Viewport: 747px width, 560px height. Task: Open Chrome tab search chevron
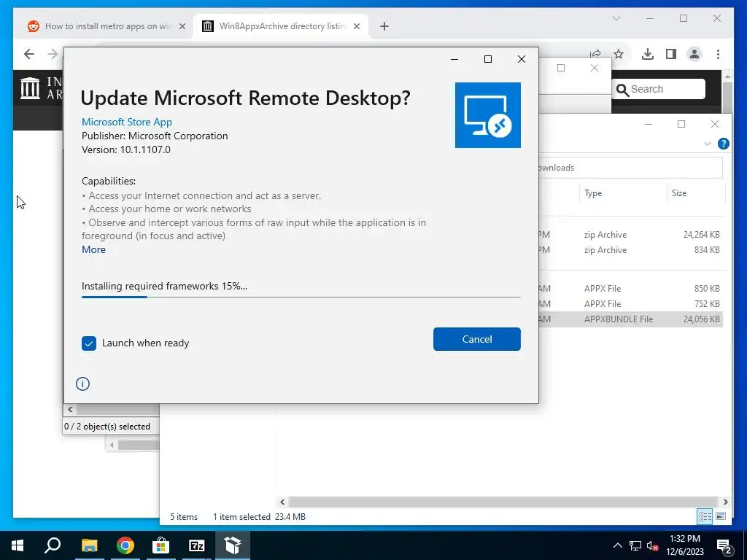coord(616,18)
